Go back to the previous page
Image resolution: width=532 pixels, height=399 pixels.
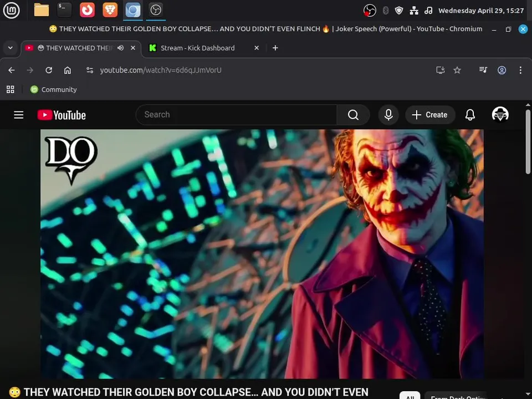12,70
